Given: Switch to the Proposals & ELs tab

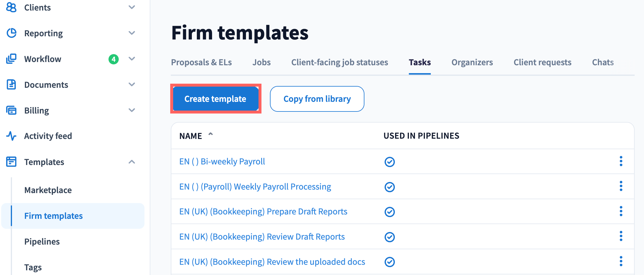Looking at the screenshot, I should [x=201, y=62].
